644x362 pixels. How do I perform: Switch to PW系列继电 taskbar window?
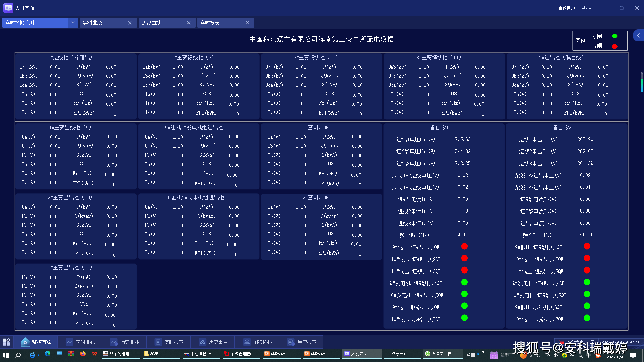(x=120, y=354)
